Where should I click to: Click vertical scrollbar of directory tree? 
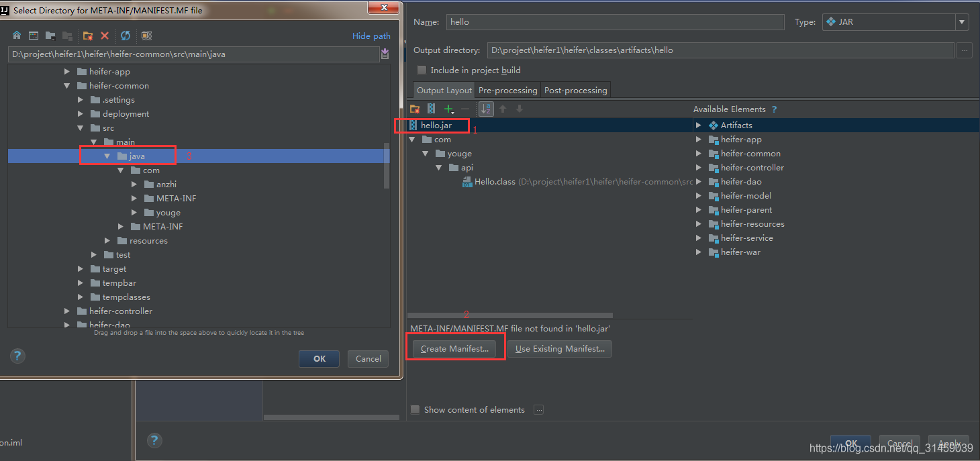point(387,165)
